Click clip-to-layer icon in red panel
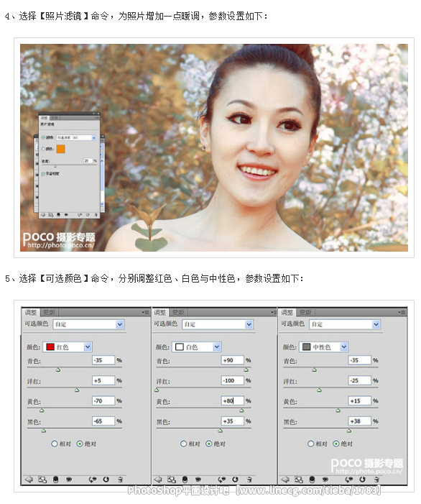The image size is (421, 504). (x=55, y=480)
